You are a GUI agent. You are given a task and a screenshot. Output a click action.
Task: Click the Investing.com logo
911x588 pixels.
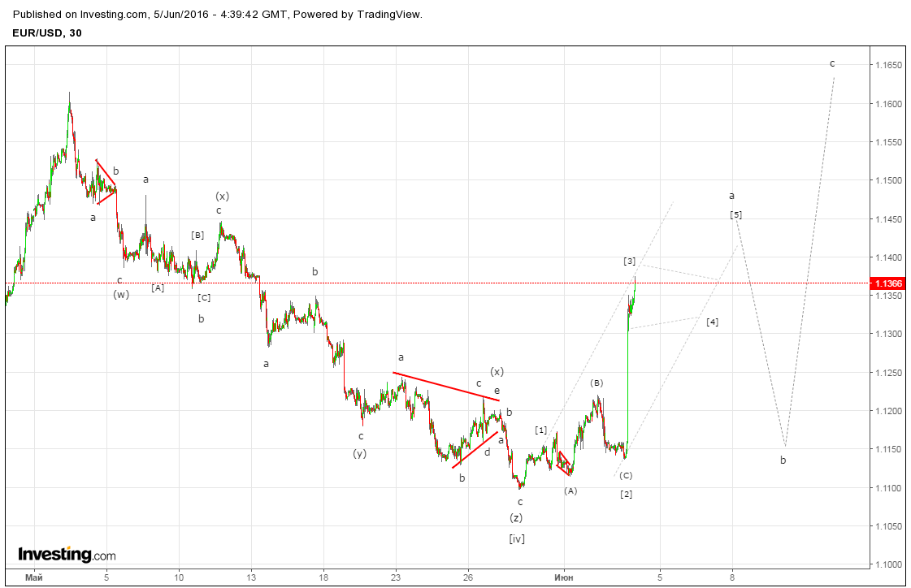[x=67, y=555]
